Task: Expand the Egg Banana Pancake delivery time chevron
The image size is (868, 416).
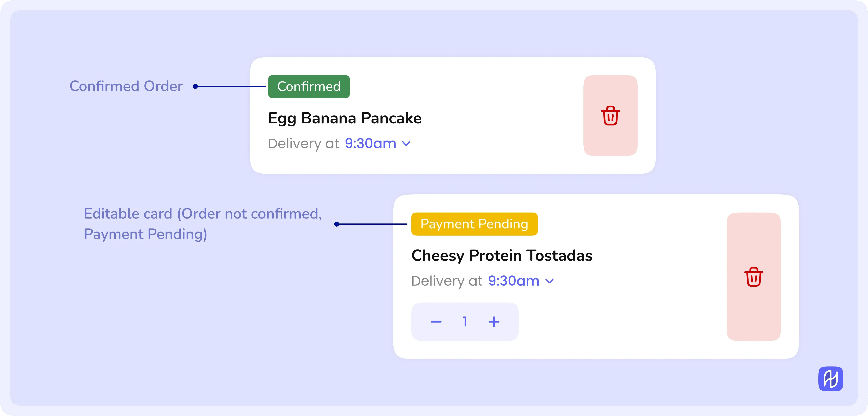Action: pyautogui.click(x=407, y=144)
